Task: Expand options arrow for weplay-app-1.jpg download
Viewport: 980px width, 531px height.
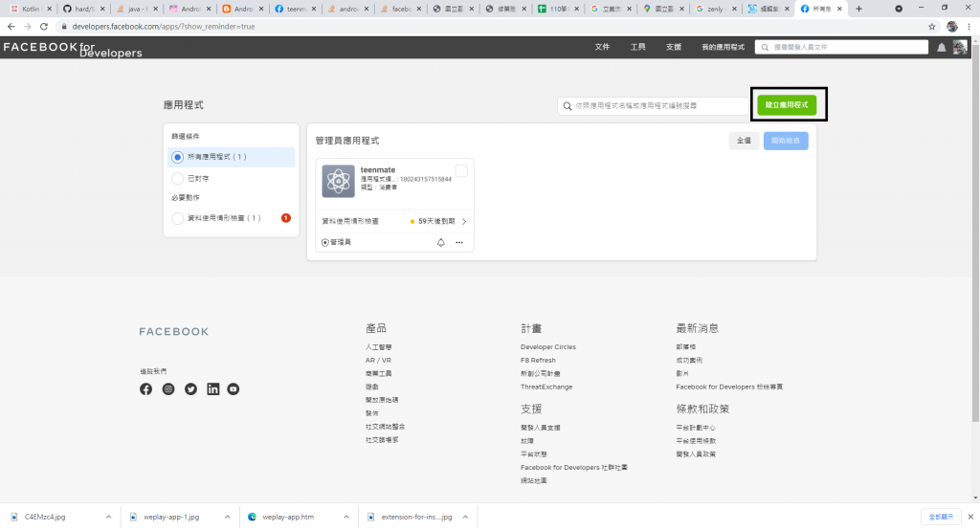Action: [x=228, y=517]
